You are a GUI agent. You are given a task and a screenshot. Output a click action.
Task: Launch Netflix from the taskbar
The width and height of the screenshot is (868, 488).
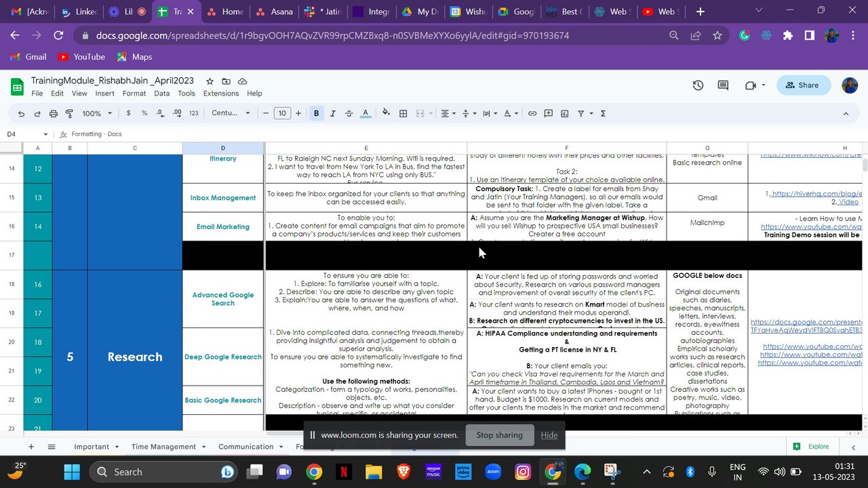coord(344,472)
